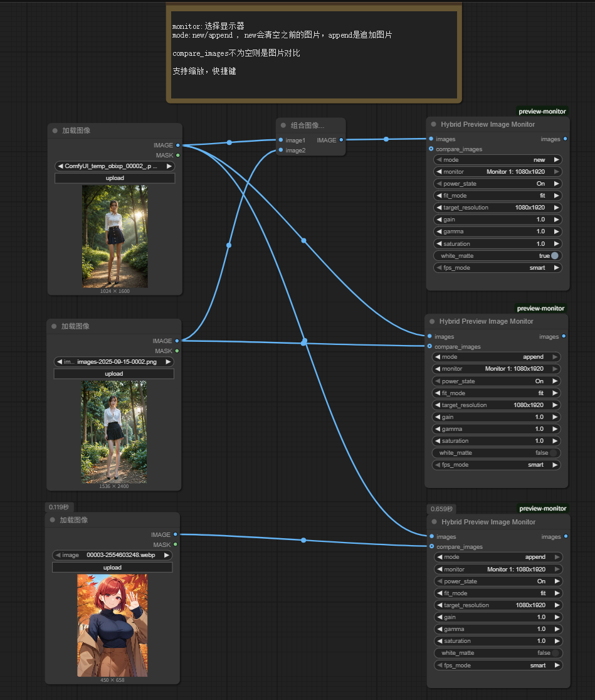The image size is (595, 700).
Task: Toggle white_matte false in middle monitor node
Action: [553, 453]
